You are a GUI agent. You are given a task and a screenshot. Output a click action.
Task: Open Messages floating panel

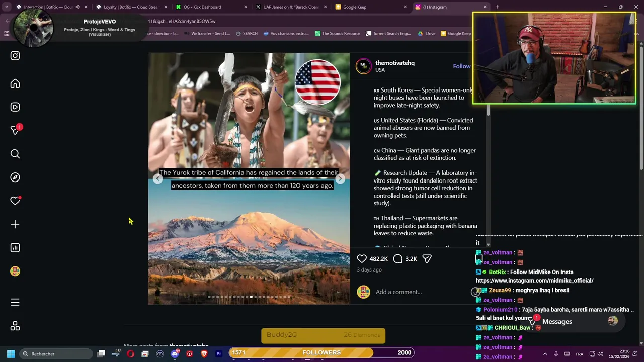point(573,322)
